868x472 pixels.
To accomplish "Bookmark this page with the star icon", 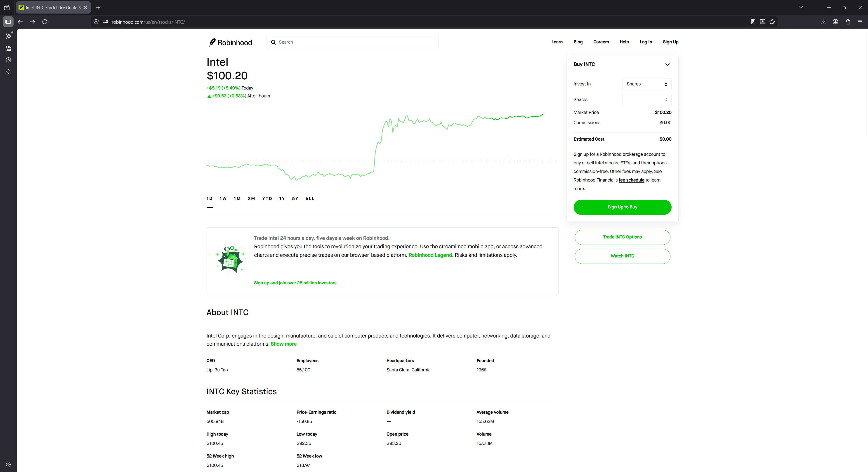I will point(772,22).
